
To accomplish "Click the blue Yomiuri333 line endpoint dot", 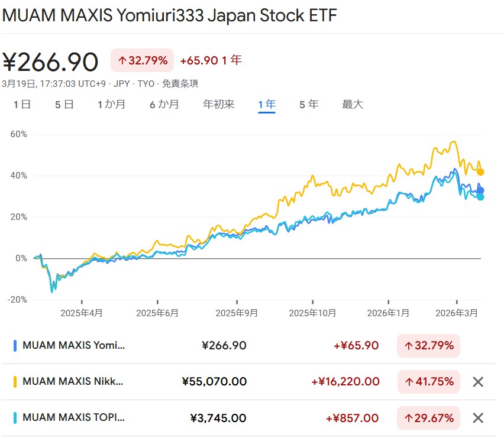I will click(480, 190).
